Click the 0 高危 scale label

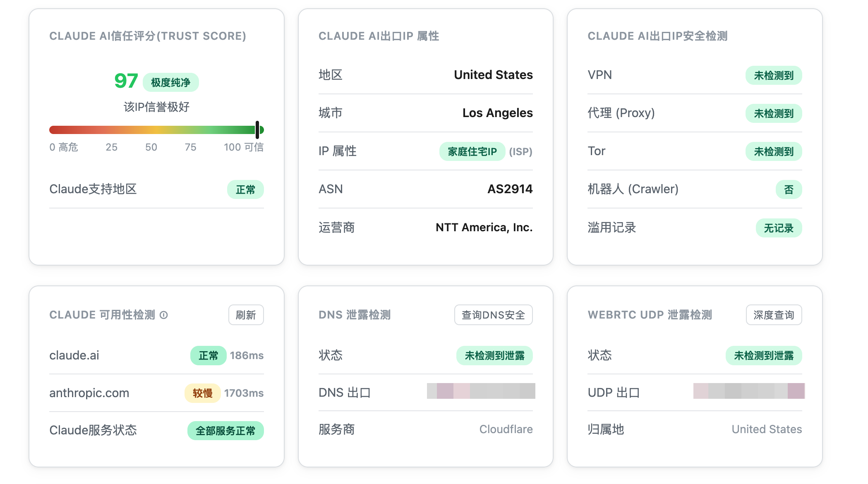(64, 147)
